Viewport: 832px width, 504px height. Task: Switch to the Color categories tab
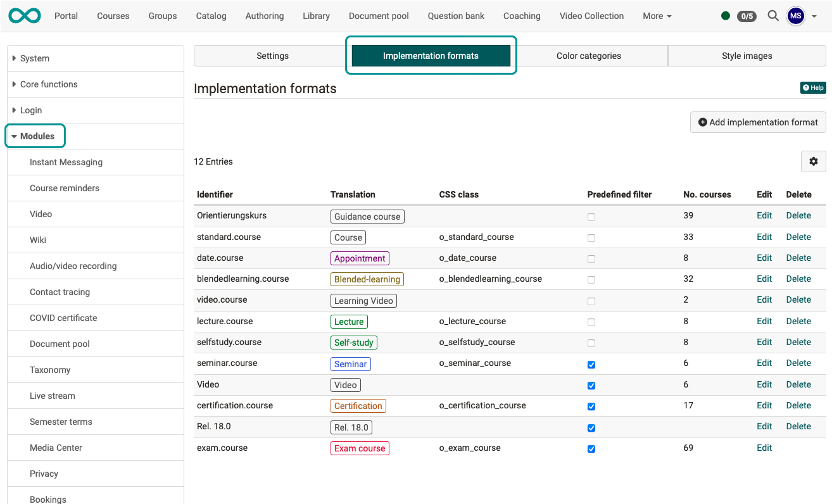[588, 56]
